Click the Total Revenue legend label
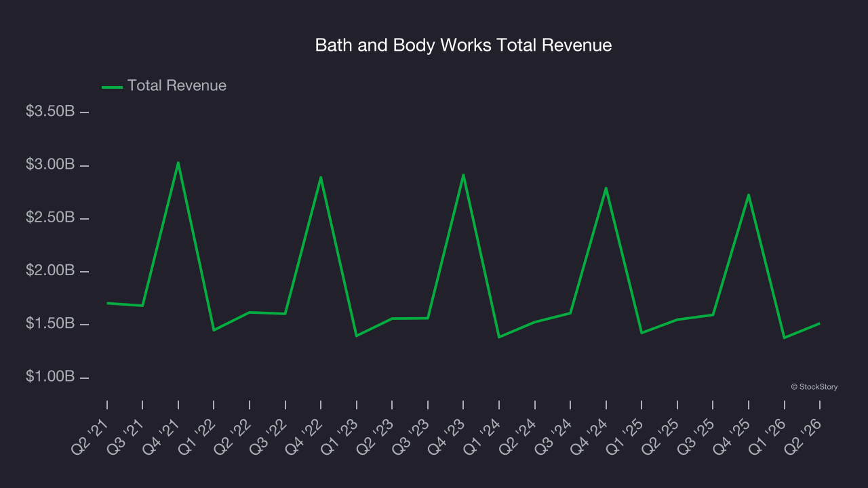 pyautogui.click(x=177, y=86)
